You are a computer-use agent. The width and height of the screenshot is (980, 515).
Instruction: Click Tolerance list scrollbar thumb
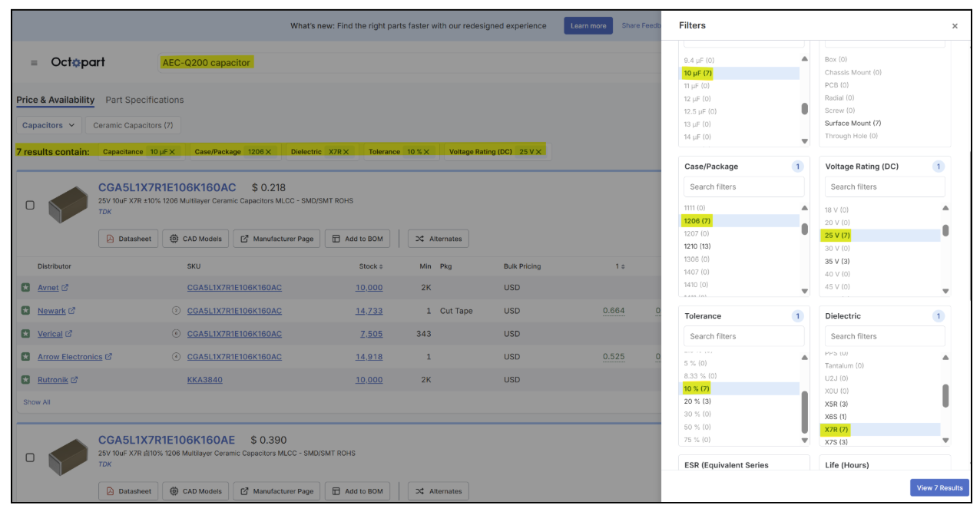pos(805,413)
